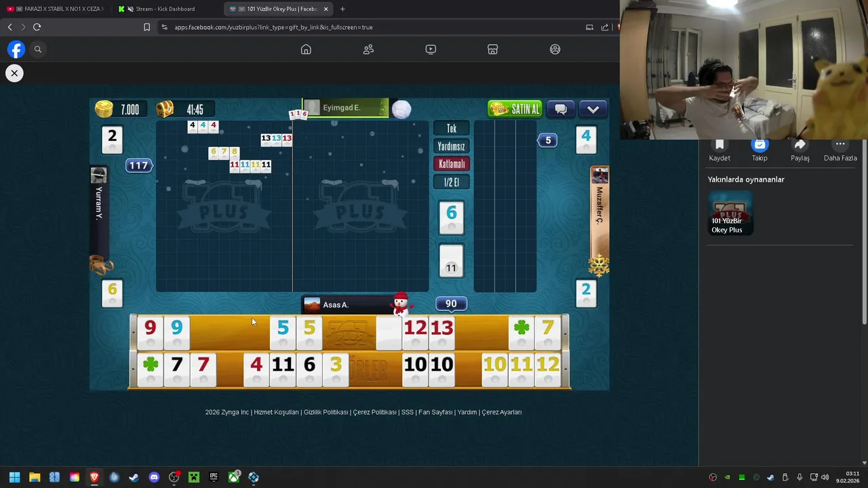The height and width of the screenshot is (488, 868).
Task: Open Facebook search icon
Action: coord(38,49)
